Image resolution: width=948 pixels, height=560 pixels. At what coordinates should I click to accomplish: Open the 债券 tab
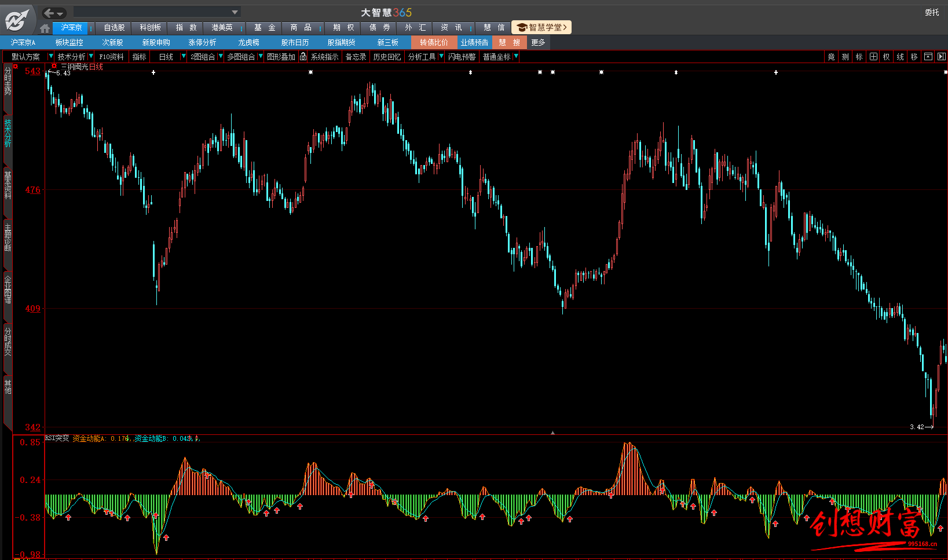pos(379,28)
